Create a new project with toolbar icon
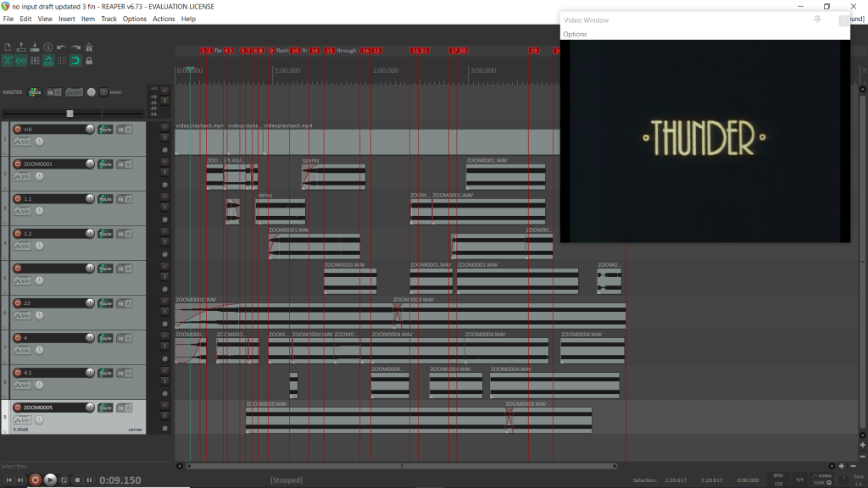This screenshot has width=868, height=488. (8, 47)
